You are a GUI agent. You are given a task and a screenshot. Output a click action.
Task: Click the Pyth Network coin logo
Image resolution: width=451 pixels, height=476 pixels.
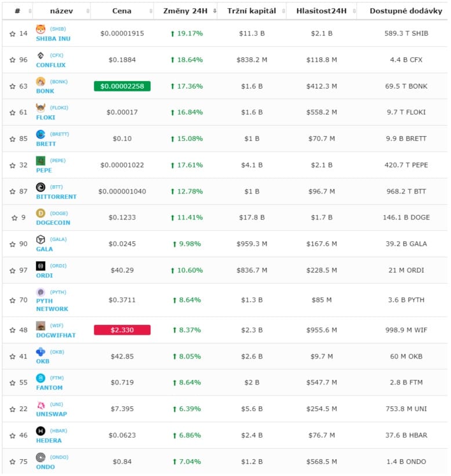(x=41, y=292)
